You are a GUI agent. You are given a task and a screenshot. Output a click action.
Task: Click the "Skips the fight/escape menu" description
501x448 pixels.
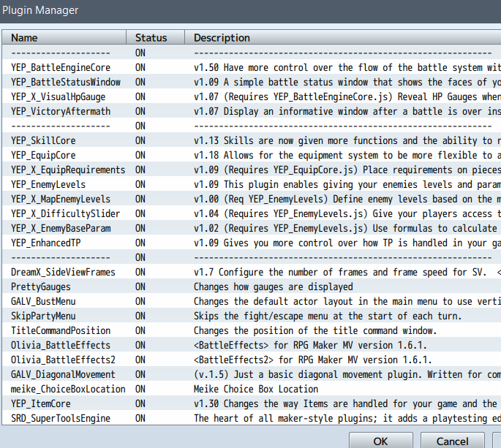click(328, 316)
